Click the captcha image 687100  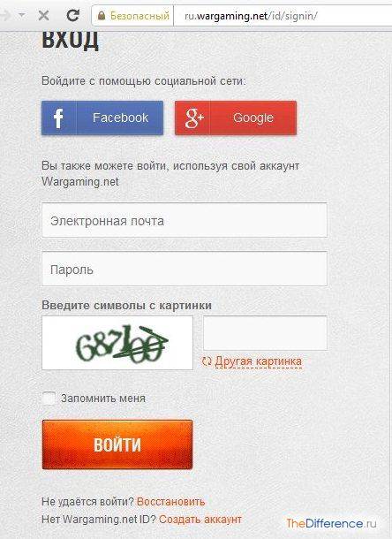[117, 343]
